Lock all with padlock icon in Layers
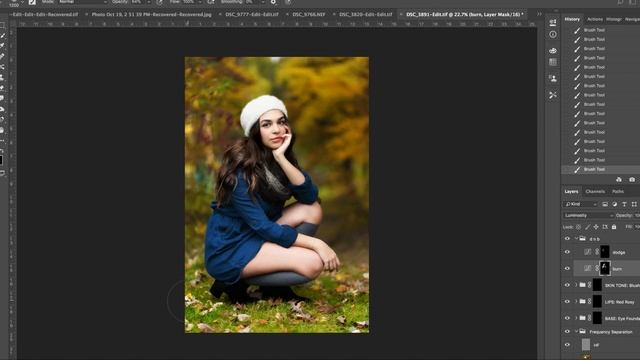Viewport: 640px width, 360px height. pos(614,227)
